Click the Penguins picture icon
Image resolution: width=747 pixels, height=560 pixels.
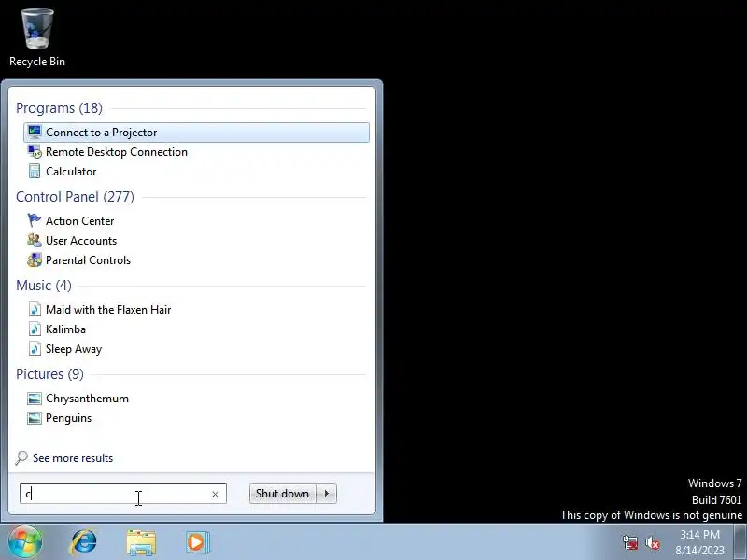(x=35, y=418)
